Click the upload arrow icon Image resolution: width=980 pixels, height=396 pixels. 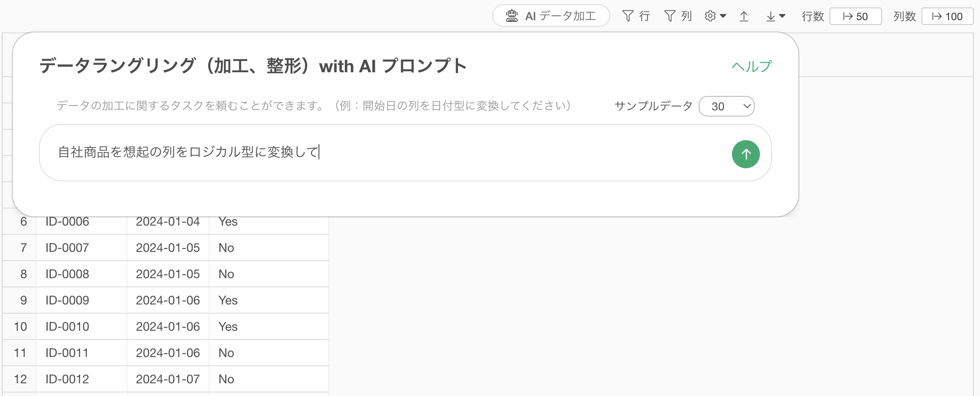(744, 16)
